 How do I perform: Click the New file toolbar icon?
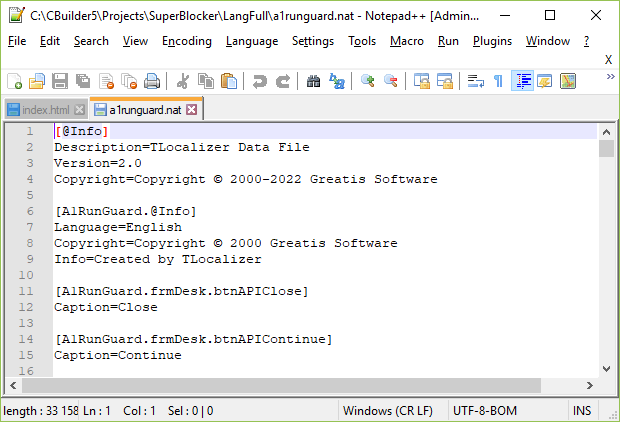(14, 81)
